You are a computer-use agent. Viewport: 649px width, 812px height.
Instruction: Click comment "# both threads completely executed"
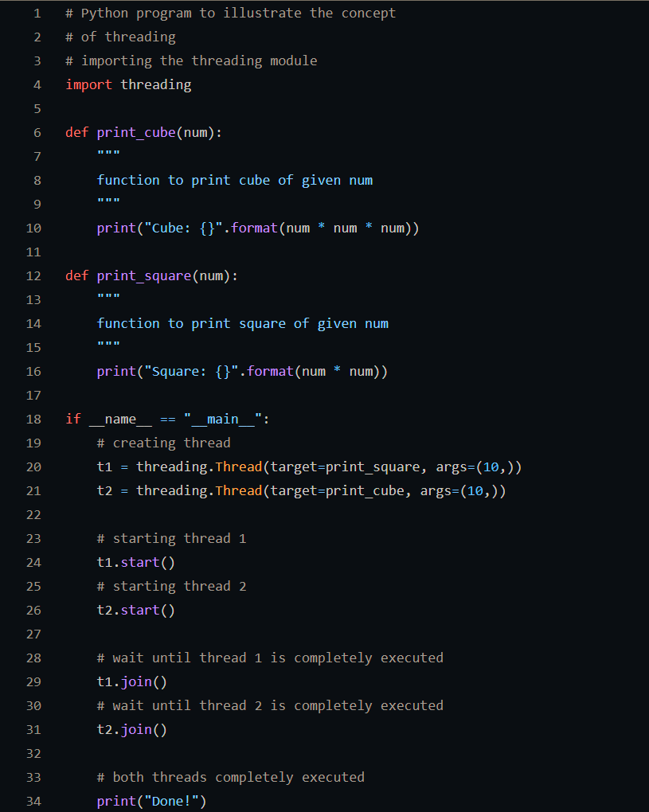click(230, 777)
